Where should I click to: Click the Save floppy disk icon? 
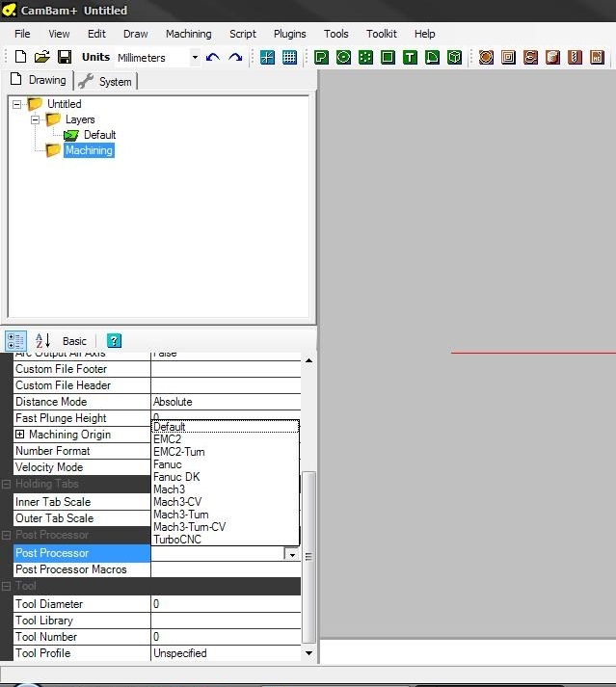tap(65, 57)
